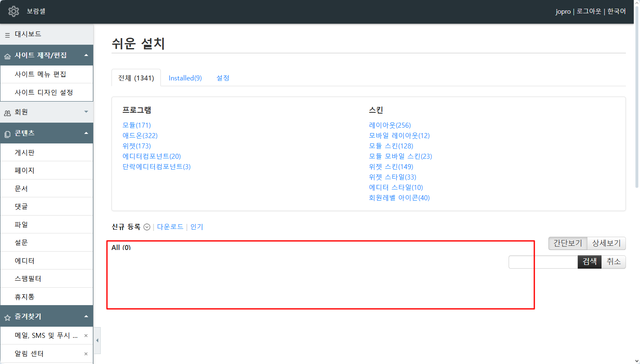Click the dashboard hamburger menu icon
The image size is (640, 364).
[7, 35]
